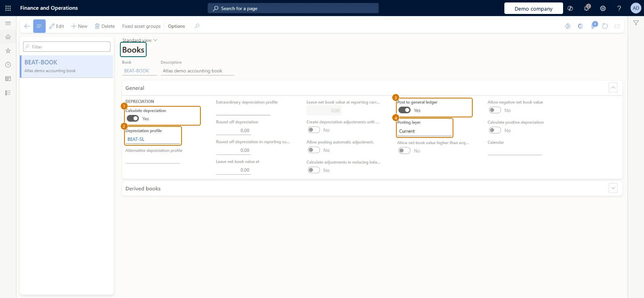Open Recent clock icon in the sidebar
This screenshot has width=644, height=298.
coord(8,65)
